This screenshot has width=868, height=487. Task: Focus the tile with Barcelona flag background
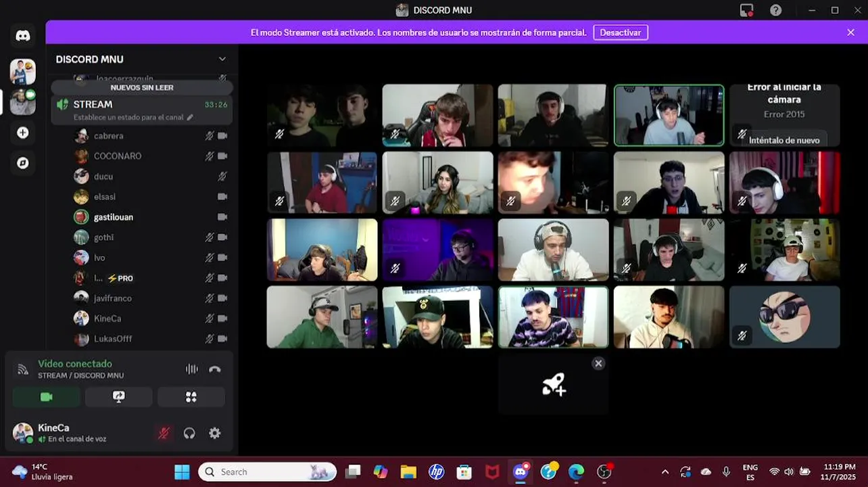[x=554, y=317]
